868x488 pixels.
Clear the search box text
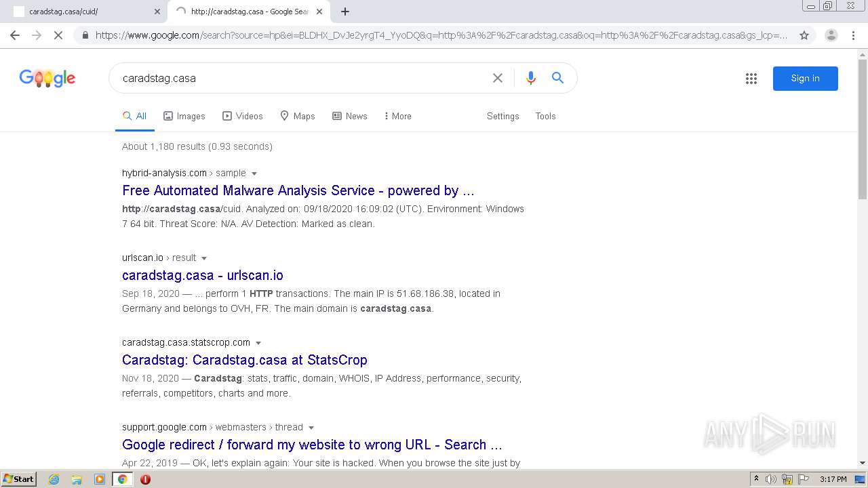(x=498, y=78)
